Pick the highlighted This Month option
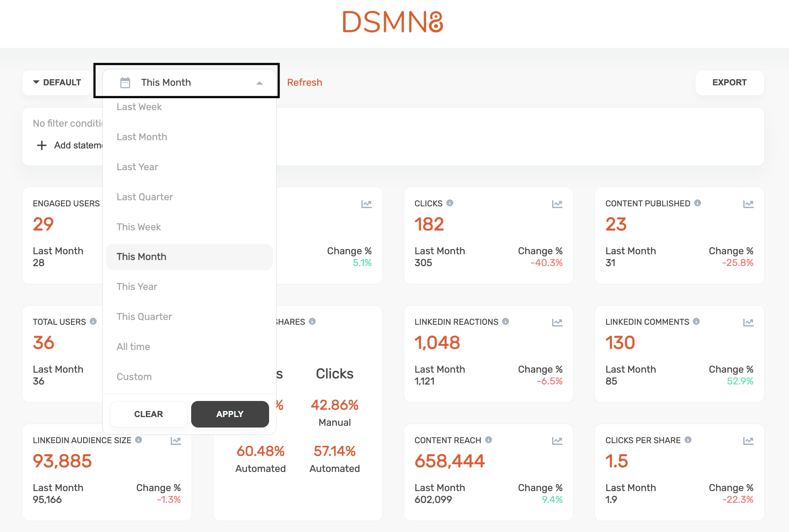This screenshot has height=532, width=789. coord(189,257)
